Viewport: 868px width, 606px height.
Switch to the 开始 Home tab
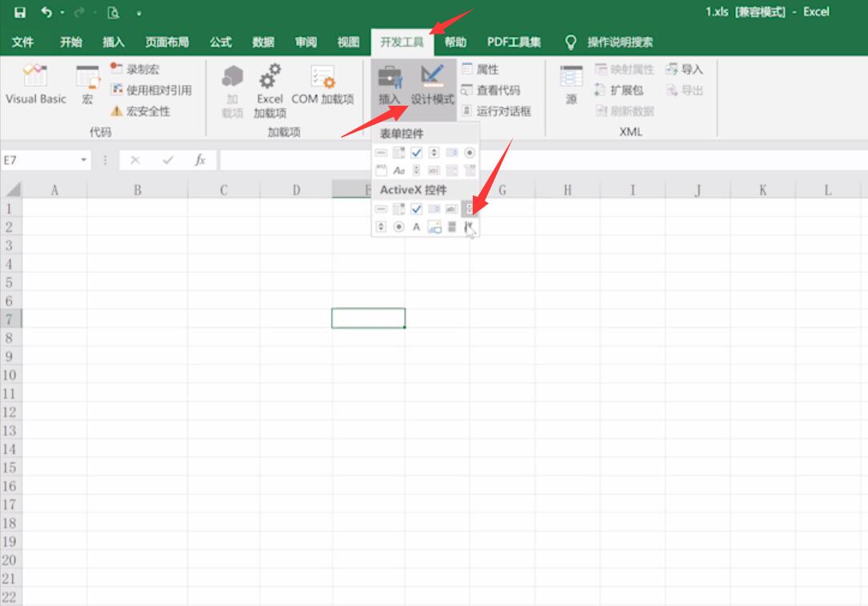coord(71,42)
